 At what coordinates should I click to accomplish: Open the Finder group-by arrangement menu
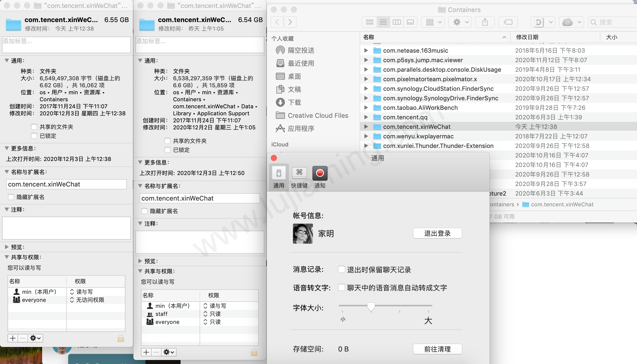[x=433, y=22]
